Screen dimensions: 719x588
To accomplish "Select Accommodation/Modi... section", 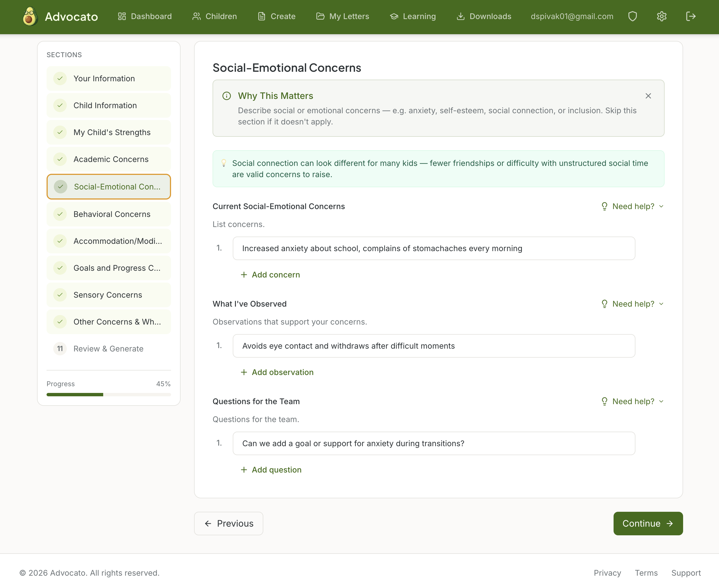I will click(109, 241).
